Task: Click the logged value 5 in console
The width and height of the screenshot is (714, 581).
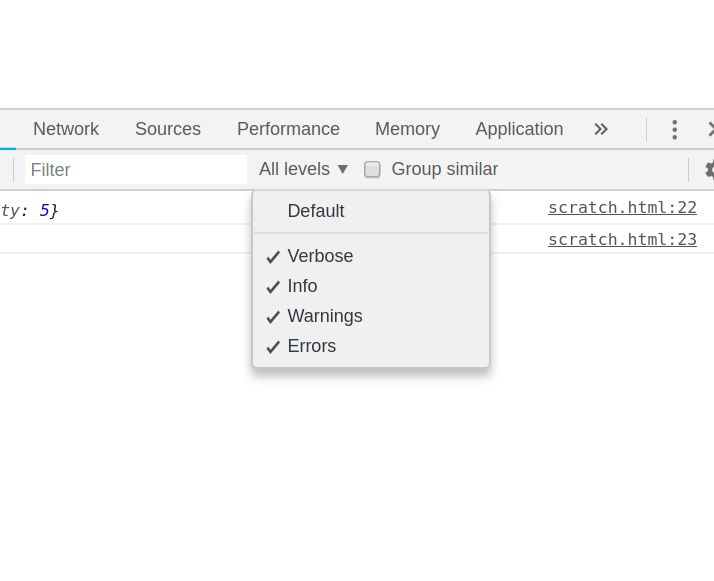Action: coord(44,210)
